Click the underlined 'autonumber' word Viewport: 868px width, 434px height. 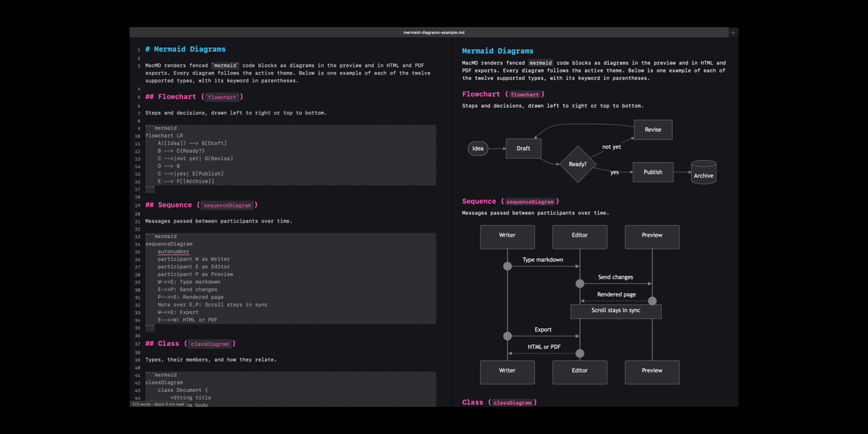[174, 252]
